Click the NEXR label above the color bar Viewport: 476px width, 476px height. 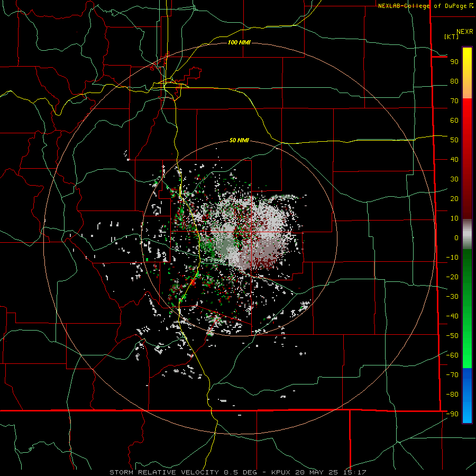464,32
